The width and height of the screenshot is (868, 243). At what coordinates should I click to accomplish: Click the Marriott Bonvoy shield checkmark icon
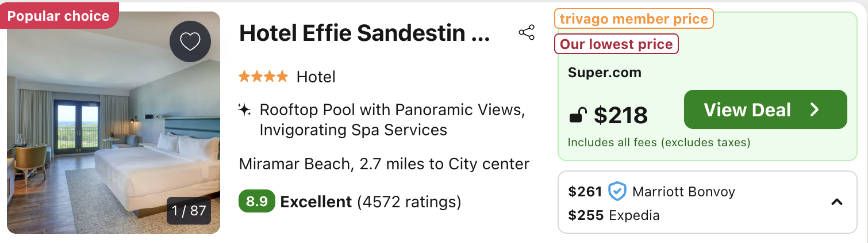pyautogui.click(x=617, y=192)
